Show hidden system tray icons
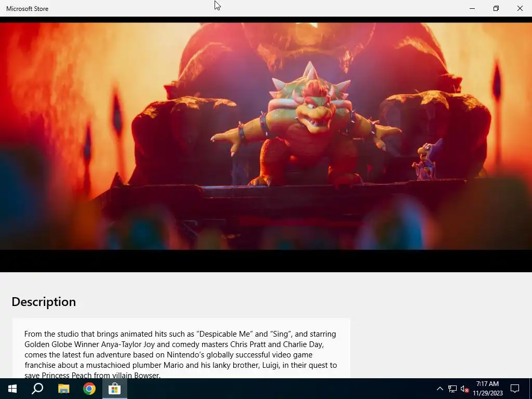532x399 pixels. coord(440,389)
